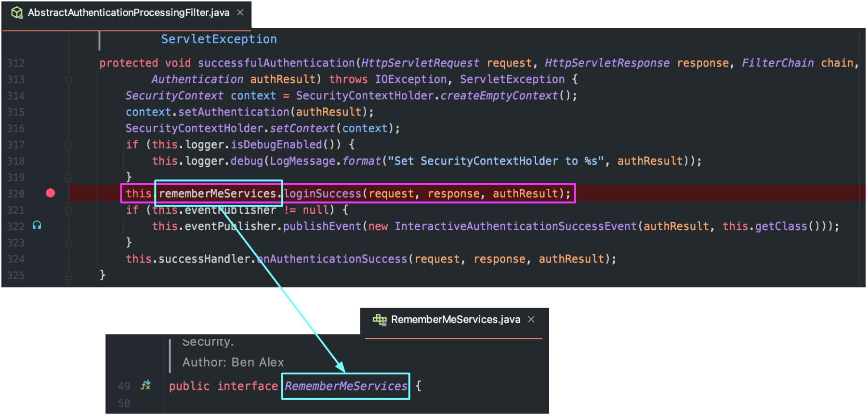This screenshot has height=416, width=868.
Task: Click HttpServletResponse parameter type on line 312
Action: pyautogui.click(x=607, y=63)
